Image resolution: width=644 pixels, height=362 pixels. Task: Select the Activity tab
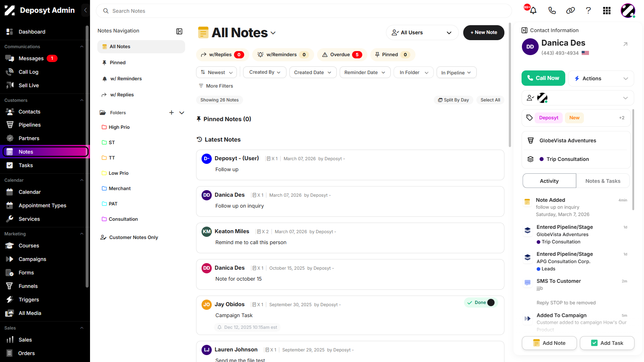[x=549, y=181]
